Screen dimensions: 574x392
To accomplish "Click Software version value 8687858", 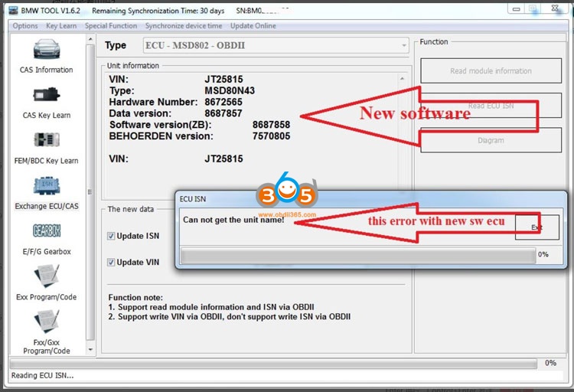I will click(x=271, y=125).
